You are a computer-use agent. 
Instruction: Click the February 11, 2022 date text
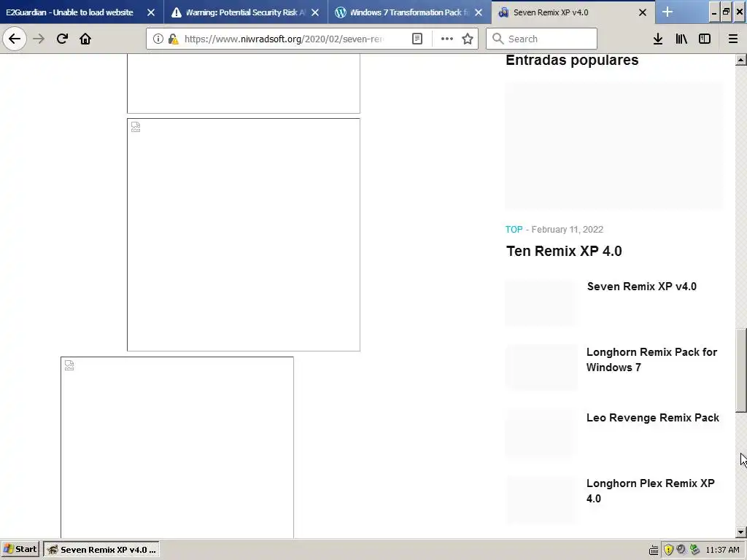pyautogui.click(x=567, y=230)
